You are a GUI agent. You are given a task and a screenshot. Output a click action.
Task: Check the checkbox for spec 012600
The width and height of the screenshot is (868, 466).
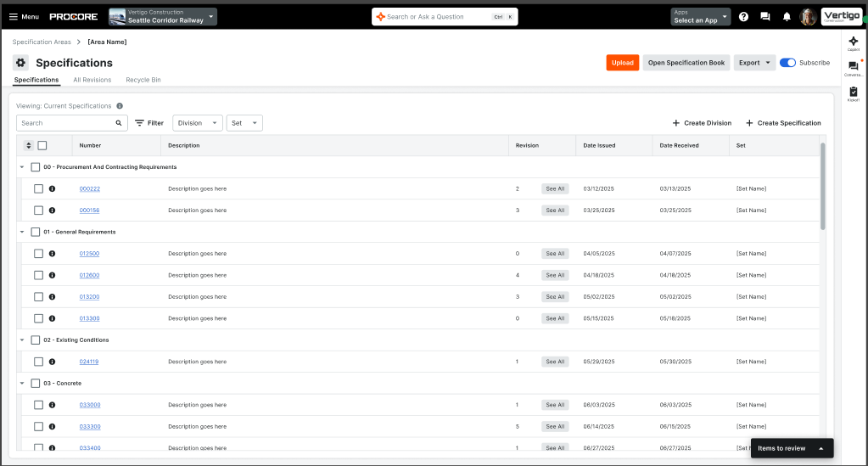[x=38, y=275]
